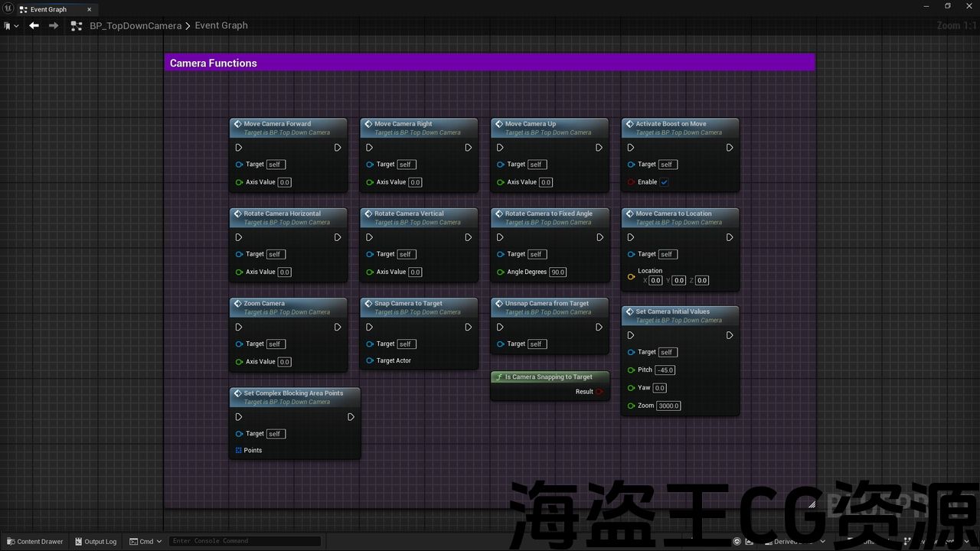Select Is Camera Snapping to Target node title
The height and width of the screenshot is (551, 980).
(x=549, y=377)
